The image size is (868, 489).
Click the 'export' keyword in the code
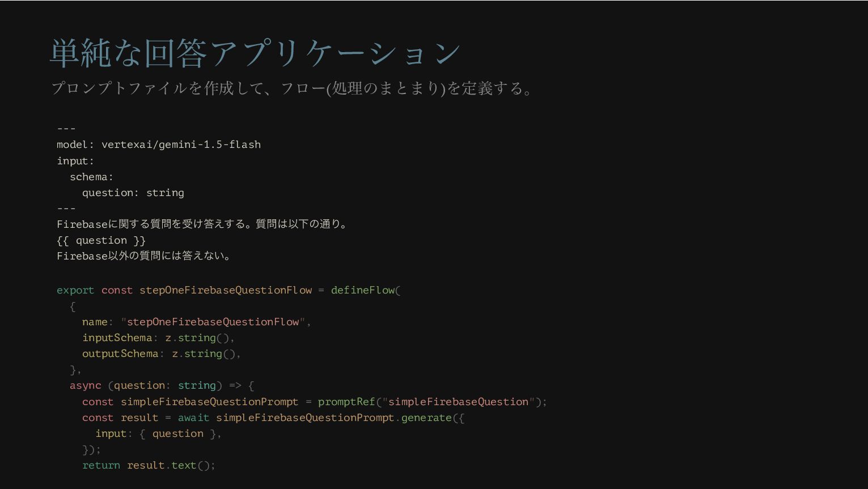75,290
